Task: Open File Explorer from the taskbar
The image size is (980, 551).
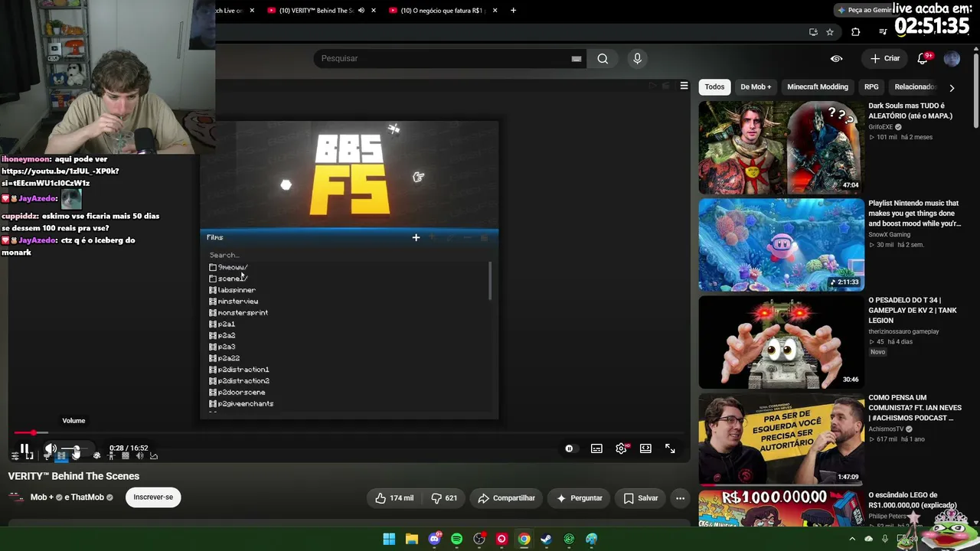Action: click(412, 539)
